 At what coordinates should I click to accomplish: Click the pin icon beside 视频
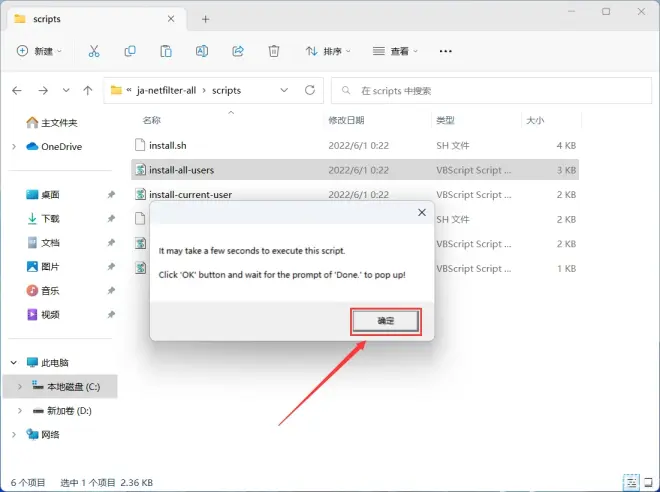[x=111, y=314]
